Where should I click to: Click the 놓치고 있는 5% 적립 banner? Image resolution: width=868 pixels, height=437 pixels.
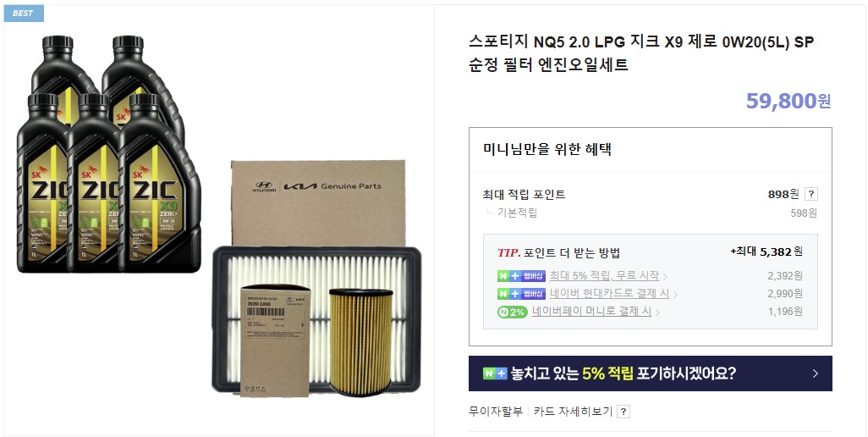point(651,373)
